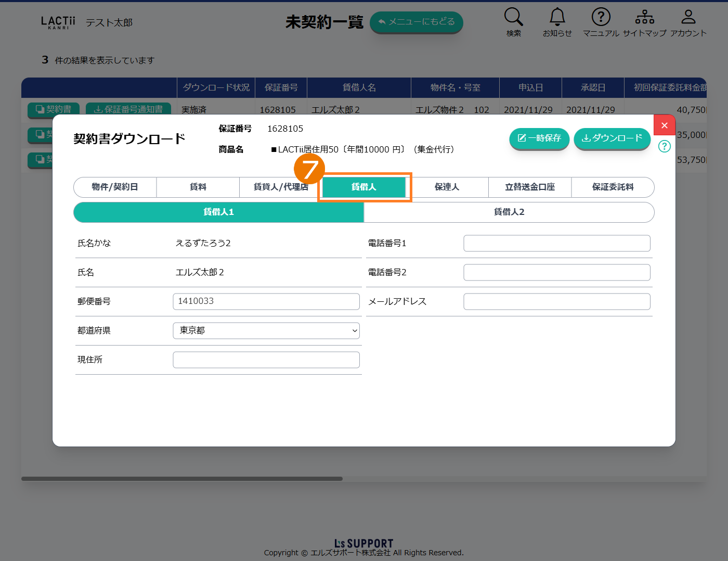The width and height of the screenshot is (728, 561).
Task: Click the search magnifier icon
Action: coord(513,17)
